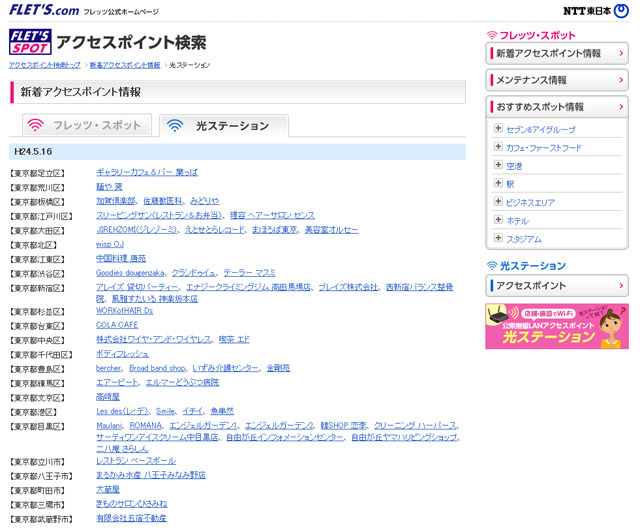
Task: Open wisp OJ link
Action: pos(110,244)
